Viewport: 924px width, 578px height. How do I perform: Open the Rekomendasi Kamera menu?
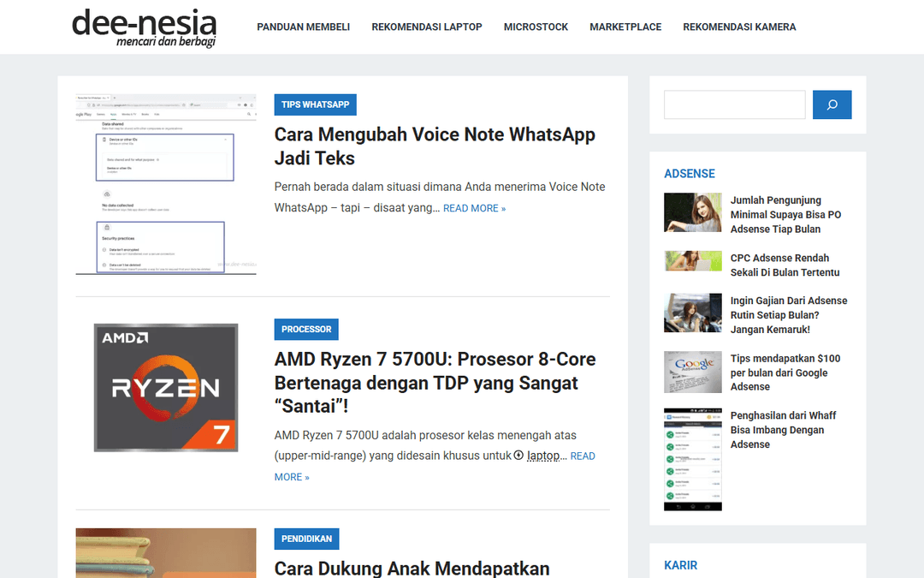click(739, 27)
